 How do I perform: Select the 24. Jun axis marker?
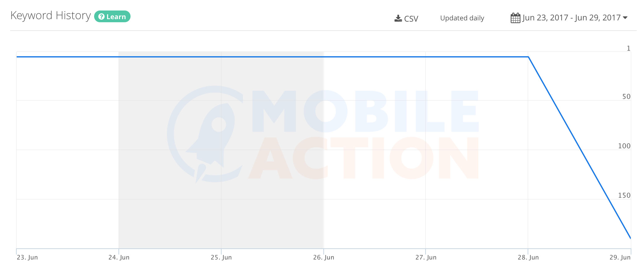[x=119, y=257]
